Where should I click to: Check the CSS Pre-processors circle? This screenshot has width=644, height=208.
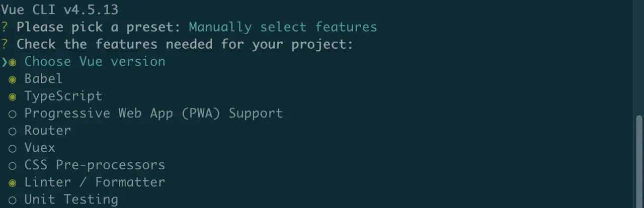coord(13,165)
